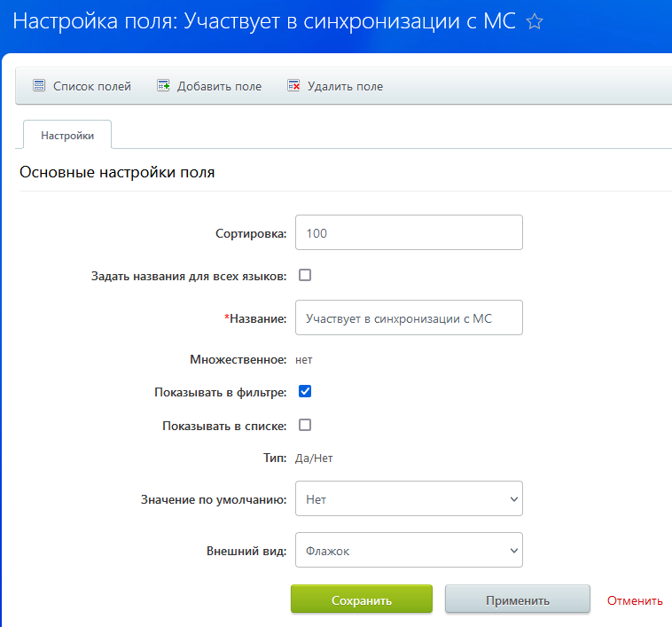The image size is (672, 627).
Task: Click the 'Основные настройки поля' section heading
Action: point(117,172)
